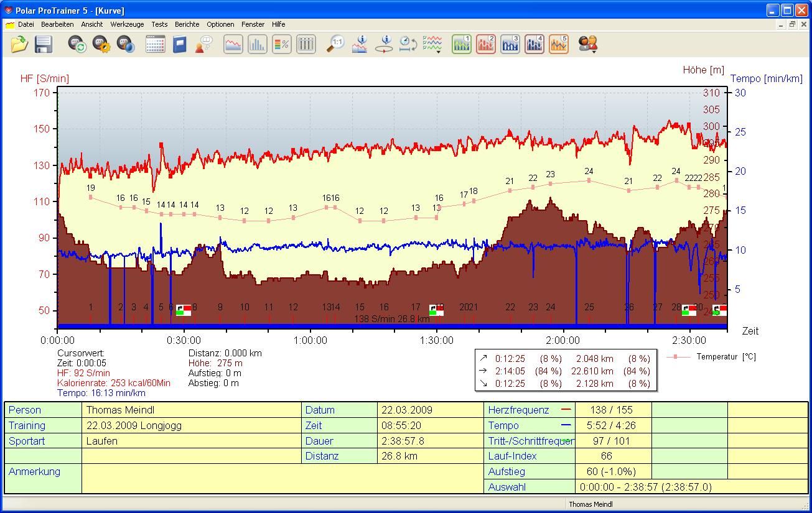
Task: Click the 138 S/min 26.8 km summary label
Action: pos(392,318)
